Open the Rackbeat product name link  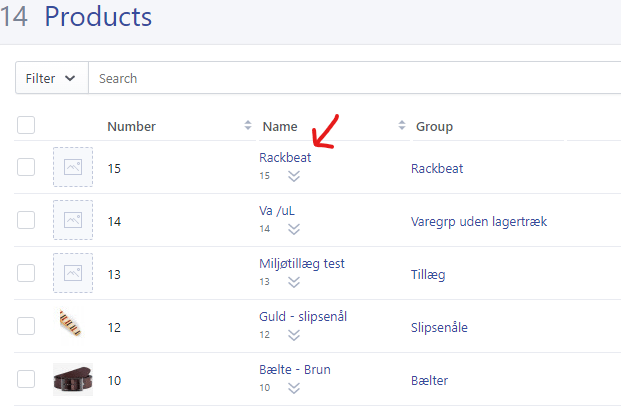(x=285, y=157)
